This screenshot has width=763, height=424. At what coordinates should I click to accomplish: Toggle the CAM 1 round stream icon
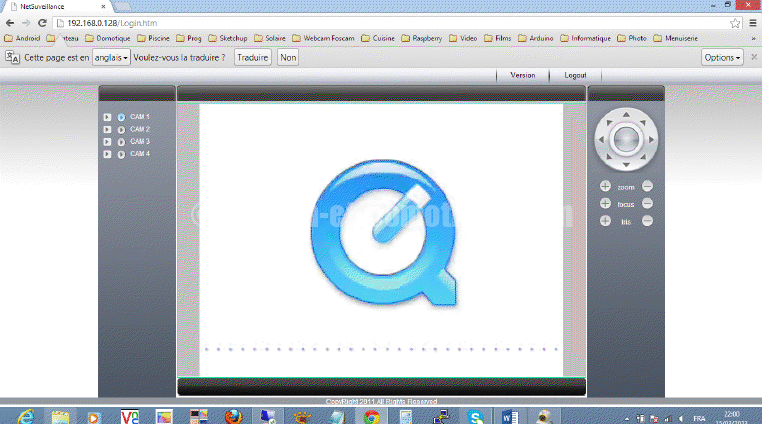click(x=121, y=117)
